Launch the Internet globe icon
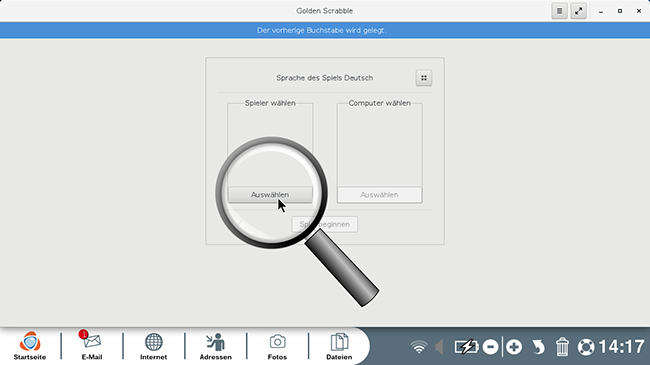Screen dimensions: 650x365 pos(153,346)
